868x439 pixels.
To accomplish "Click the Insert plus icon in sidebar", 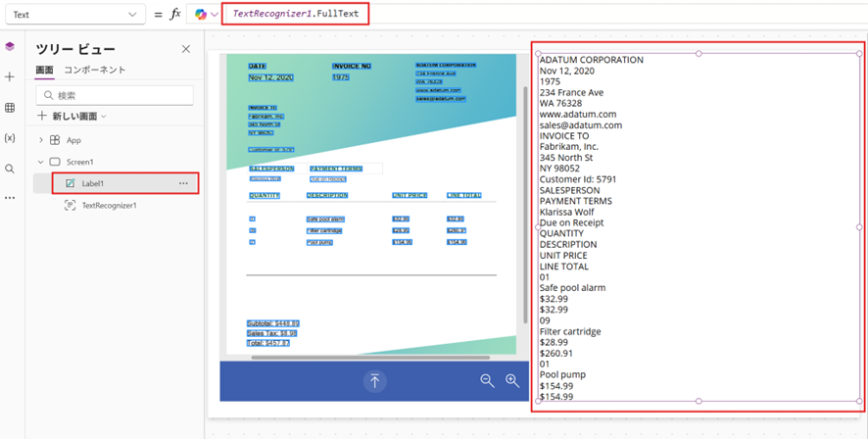I will click(10, 76).
